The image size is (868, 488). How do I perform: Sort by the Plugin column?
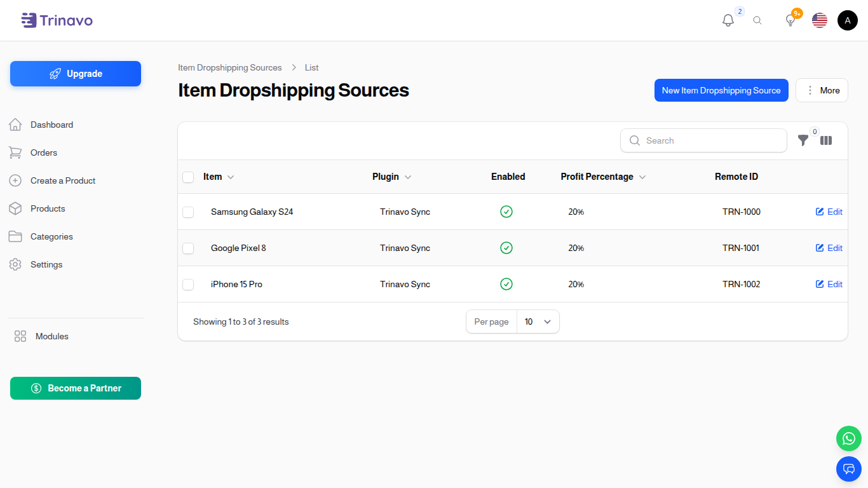pos(391,177)
